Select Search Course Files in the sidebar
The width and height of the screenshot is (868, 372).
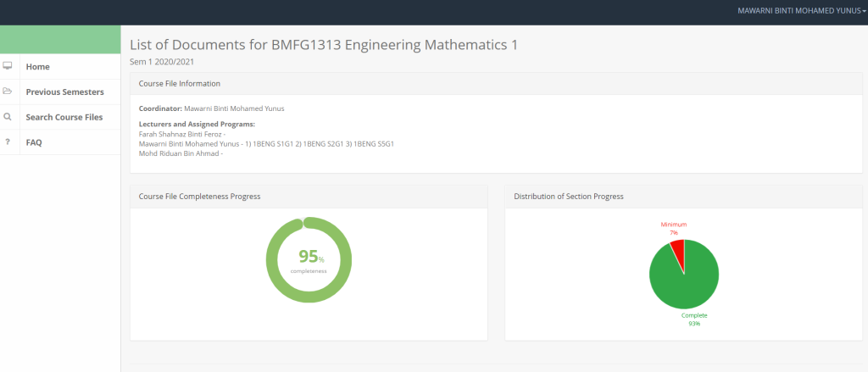(x=64, y=117)
